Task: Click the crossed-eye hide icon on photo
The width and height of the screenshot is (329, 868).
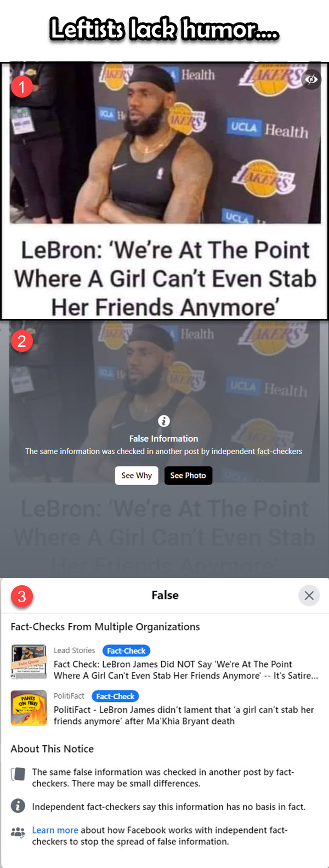Action: point(311,79)
